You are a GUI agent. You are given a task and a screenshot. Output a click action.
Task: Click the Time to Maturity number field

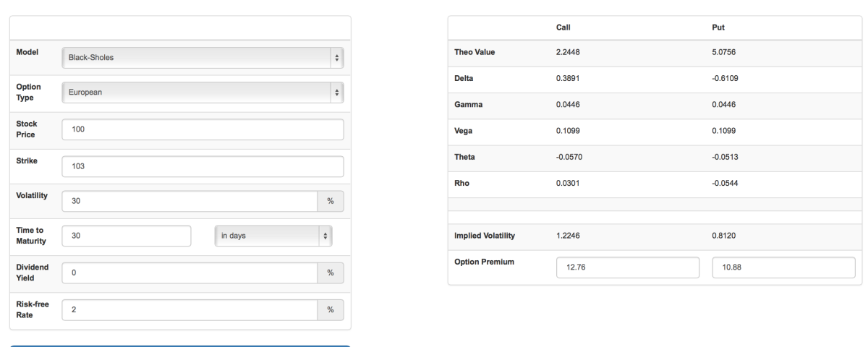127,236
